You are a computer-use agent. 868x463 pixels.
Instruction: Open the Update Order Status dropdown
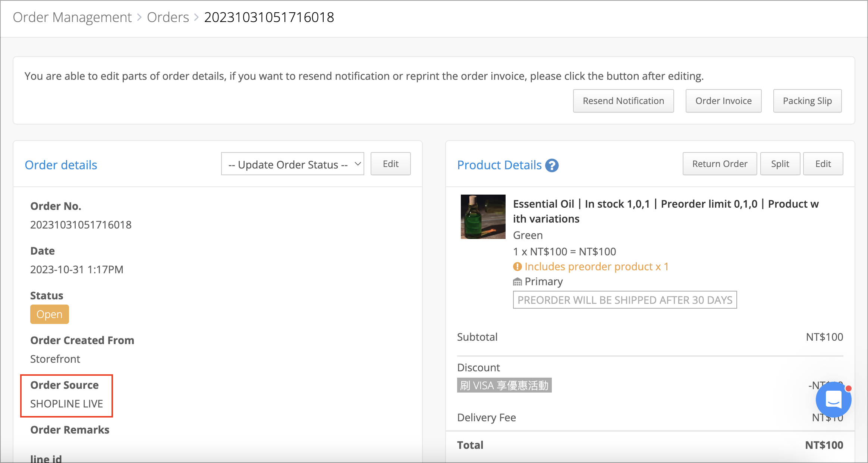point(293,164)
